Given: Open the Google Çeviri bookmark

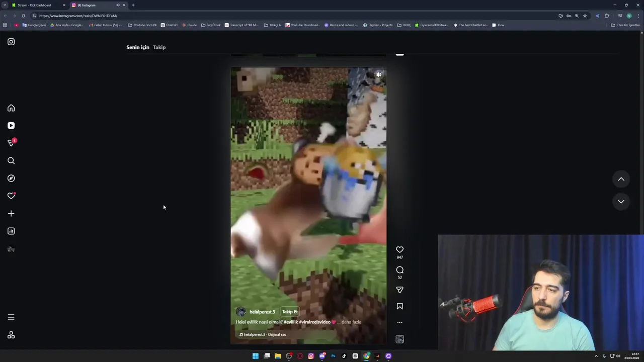Looking at the screenshot, I should 34,25.
